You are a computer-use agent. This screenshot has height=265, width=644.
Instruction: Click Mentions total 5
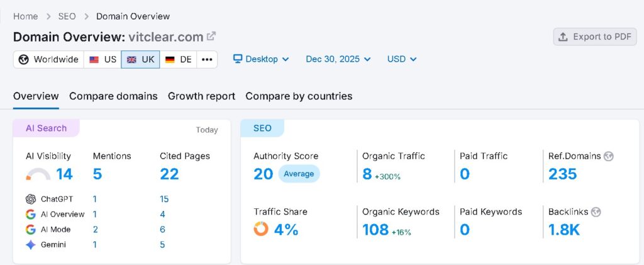pyautogui.click(x=97, y=174)
